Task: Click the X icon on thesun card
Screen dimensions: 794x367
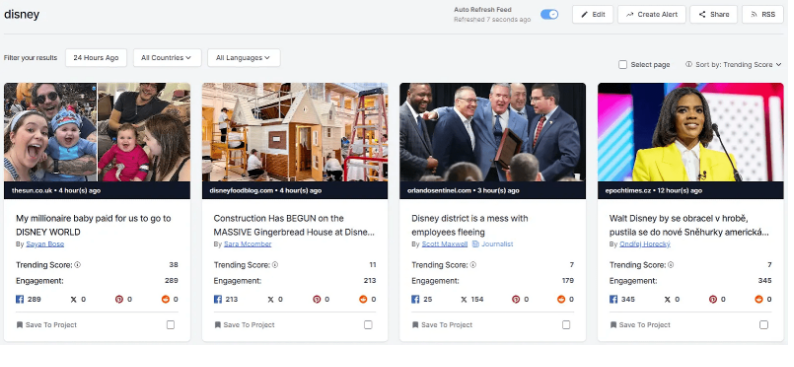Action: [x=73, y=299]
